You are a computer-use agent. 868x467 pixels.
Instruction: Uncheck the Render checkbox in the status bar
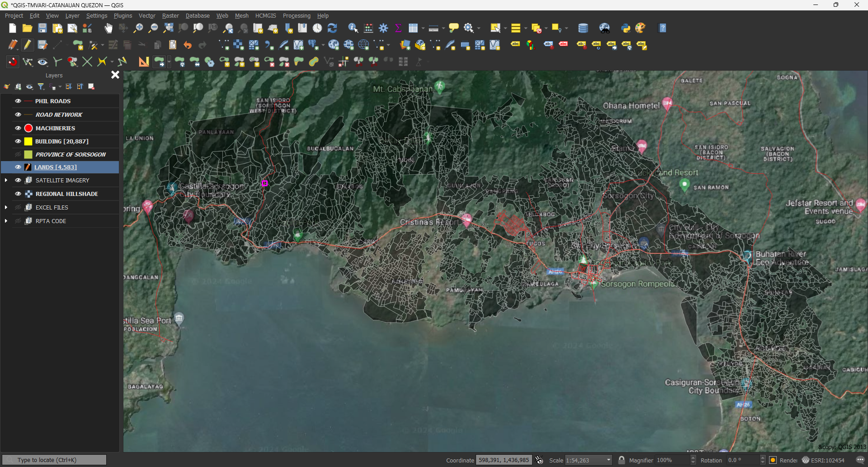773,460
